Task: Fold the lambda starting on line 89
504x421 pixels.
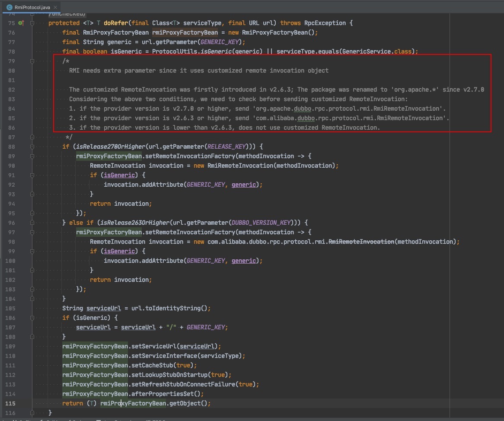Action: [x=32, y=156]
